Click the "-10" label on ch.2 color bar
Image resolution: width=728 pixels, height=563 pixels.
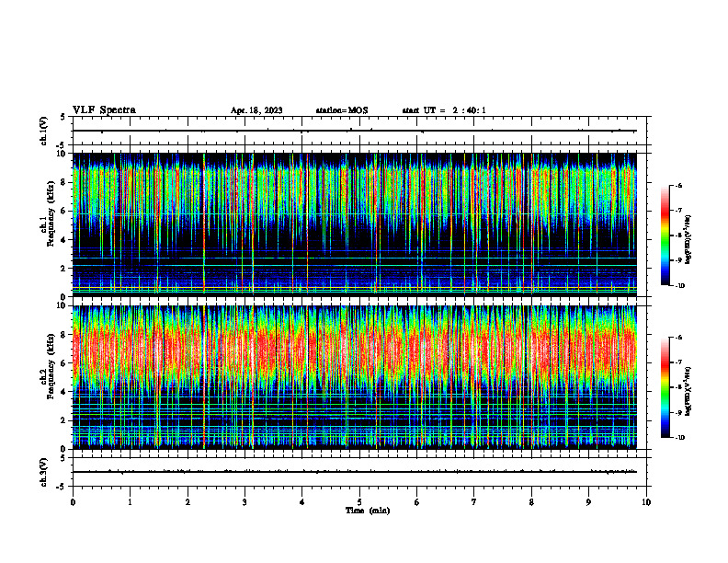[x=679, y=438]
